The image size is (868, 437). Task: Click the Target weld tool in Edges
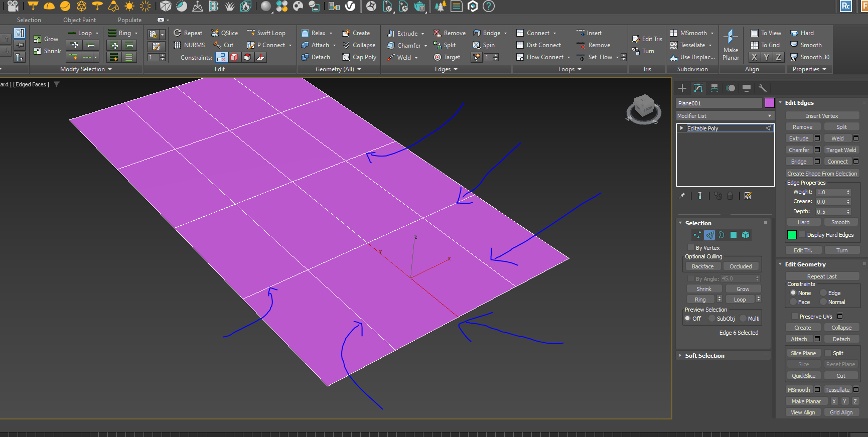point(447,57)
